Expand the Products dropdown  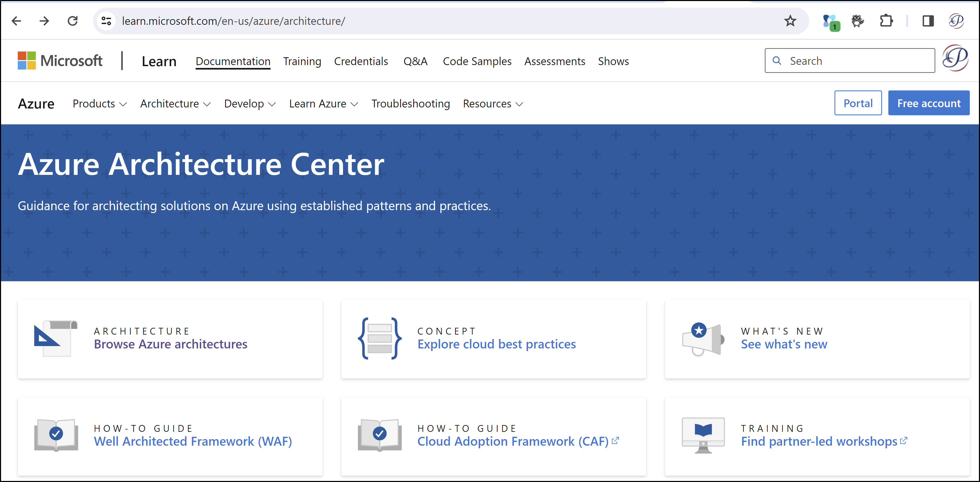coord(100,104)
